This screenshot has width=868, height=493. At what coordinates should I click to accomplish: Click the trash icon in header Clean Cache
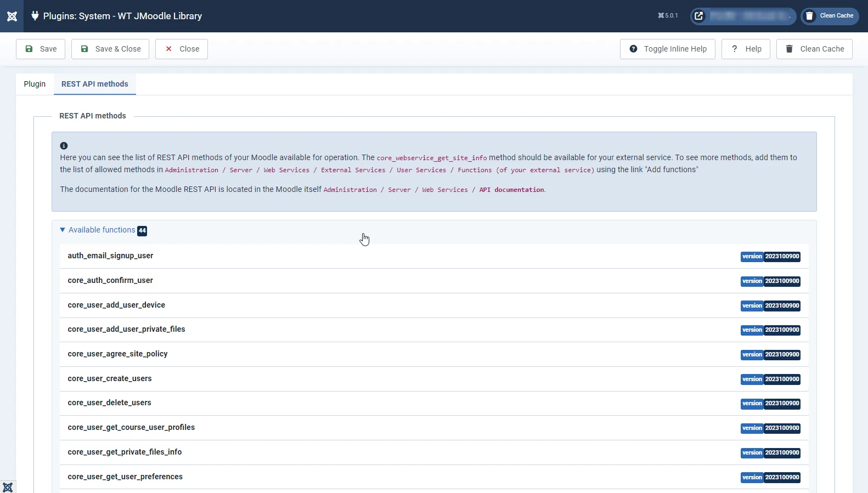809,16
